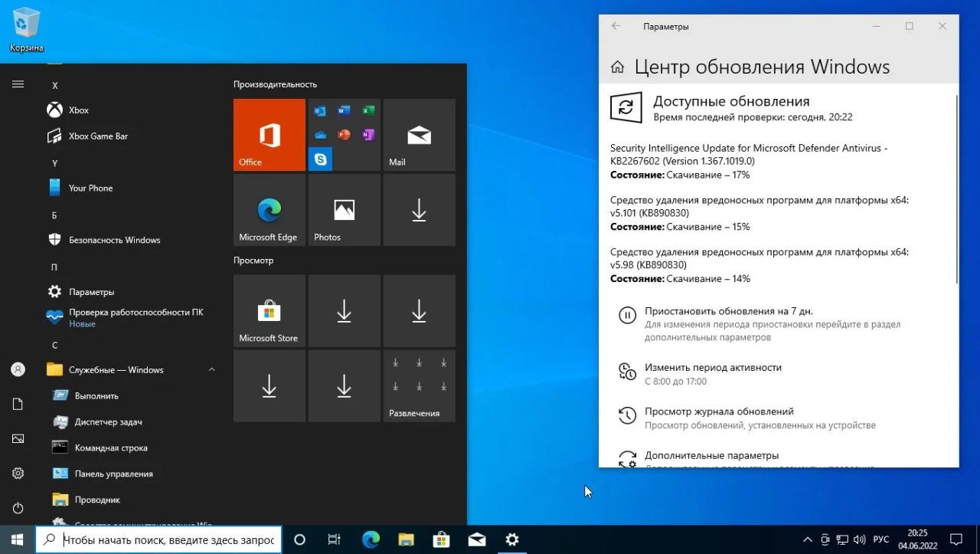The image size is (980, 554).
Task: Open Mail from the taskbar
Action: point(477,539)
